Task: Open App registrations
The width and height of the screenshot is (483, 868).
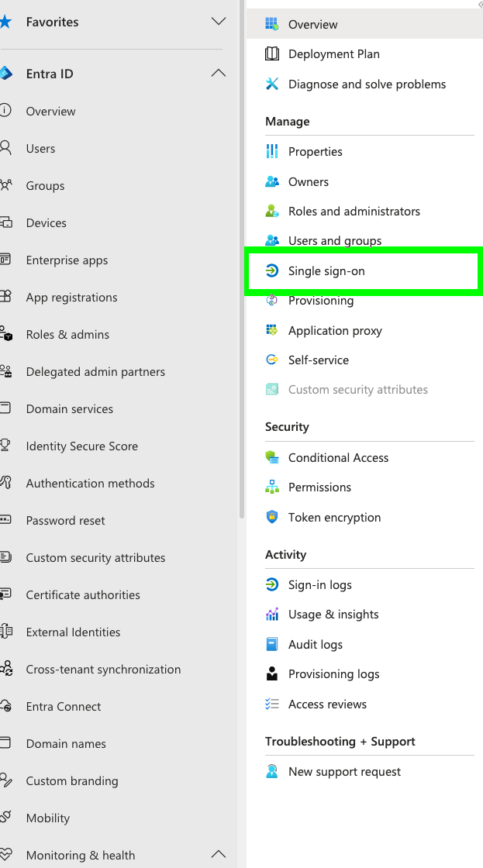Action: [x=71, y=297]
